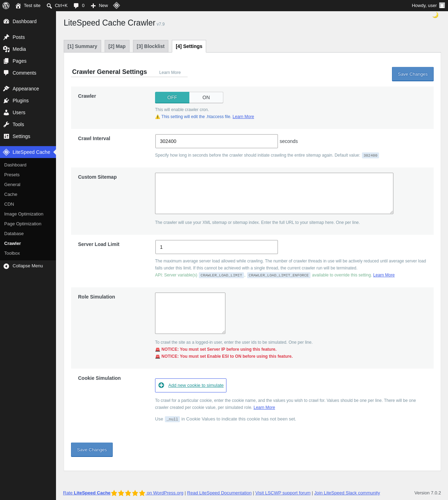Click the Custom Sitemap text area
The image size is (448, 500).
click(x=274, y=193)
